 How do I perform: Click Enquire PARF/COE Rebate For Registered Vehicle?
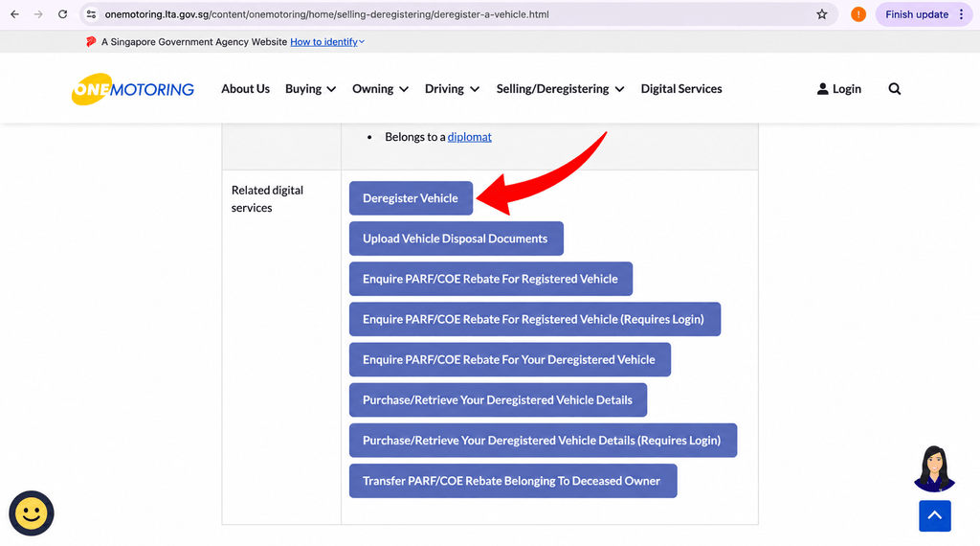tap(491, 279)
